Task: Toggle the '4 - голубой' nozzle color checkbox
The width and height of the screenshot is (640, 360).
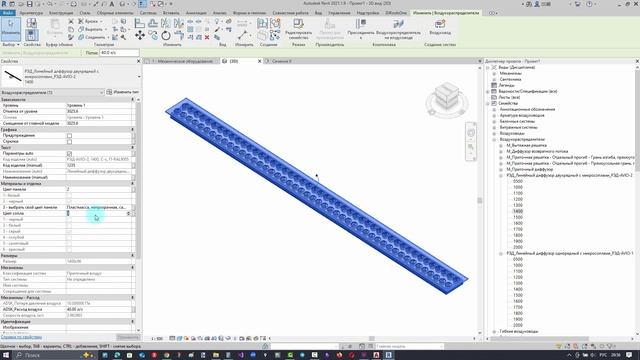Action: 69,238
